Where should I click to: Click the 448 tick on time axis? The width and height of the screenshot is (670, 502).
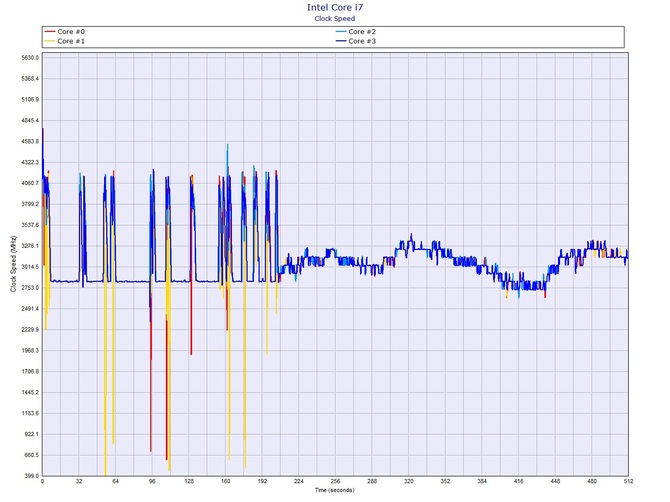555,481
